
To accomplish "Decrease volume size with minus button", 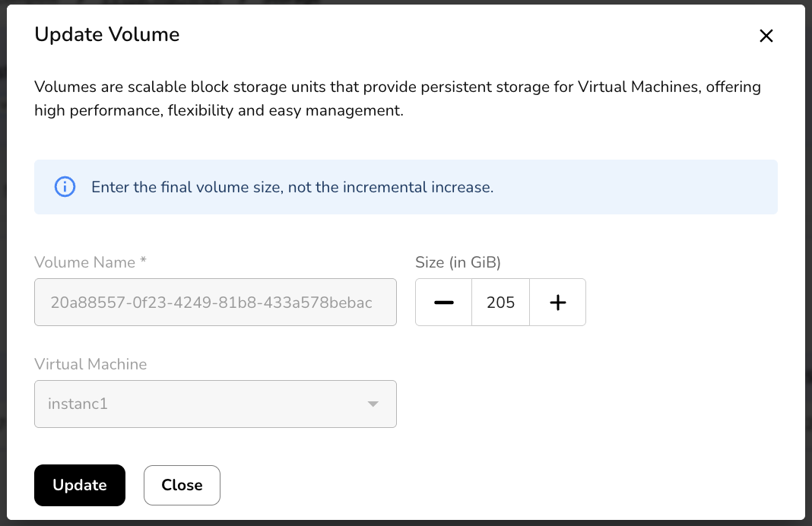I will pyautogui.click(x=444, y=303).
